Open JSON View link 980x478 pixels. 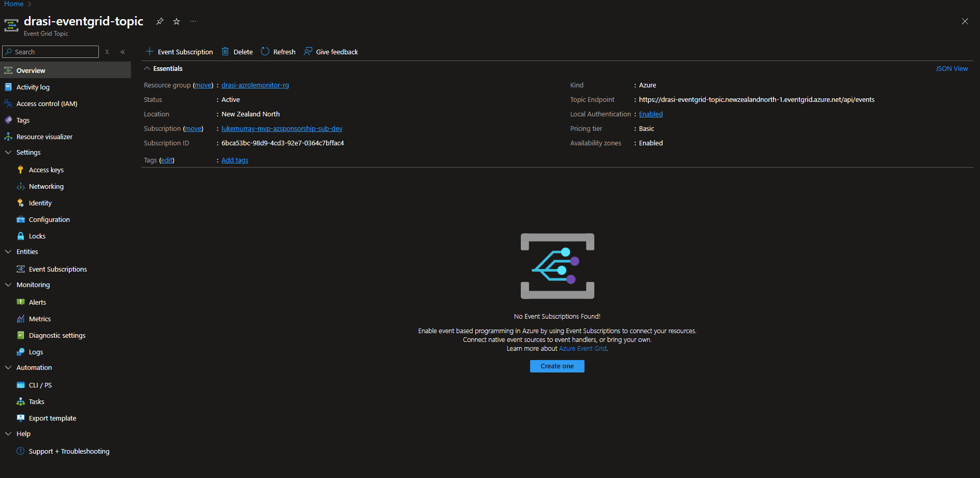pos(952,68)
